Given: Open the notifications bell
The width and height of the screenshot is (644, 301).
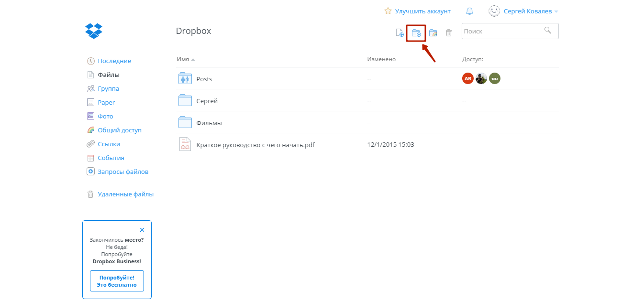Looking at the screenshot, I should coord(469,11).
